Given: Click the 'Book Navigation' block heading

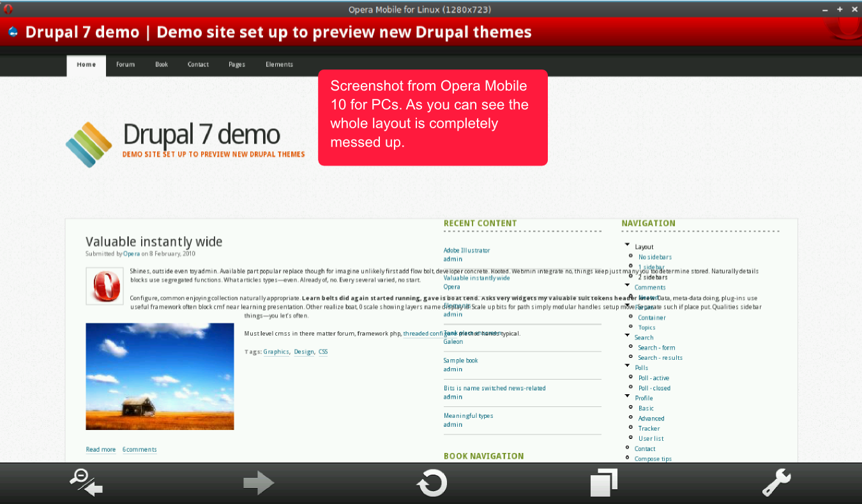Looking at the screenshot, I should (483, 456).
